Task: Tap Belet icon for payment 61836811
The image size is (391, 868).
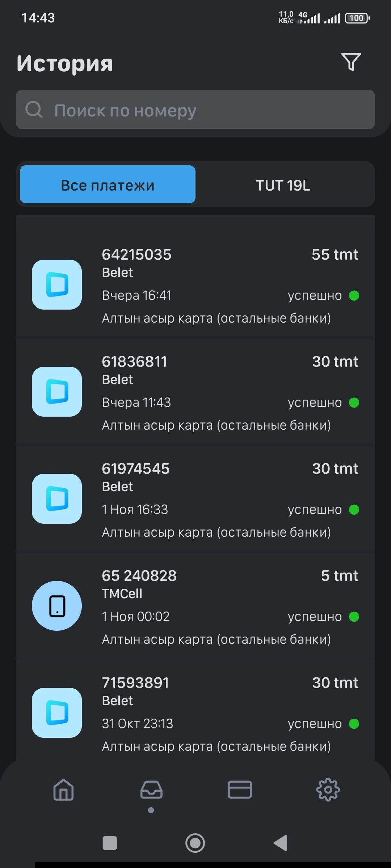Action: [57, 392]
